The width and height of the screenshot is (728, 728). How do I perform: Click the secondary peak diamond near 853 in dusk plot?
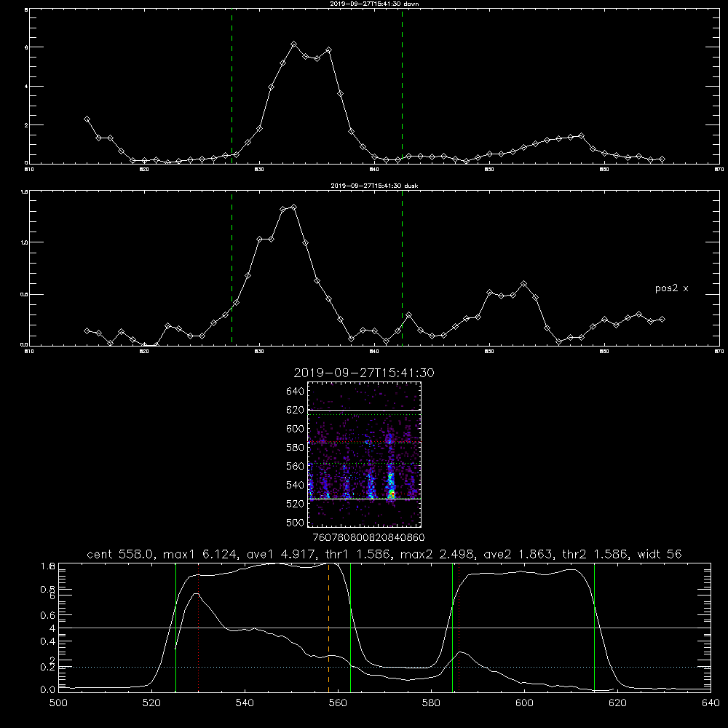click(x=523, y=283)
